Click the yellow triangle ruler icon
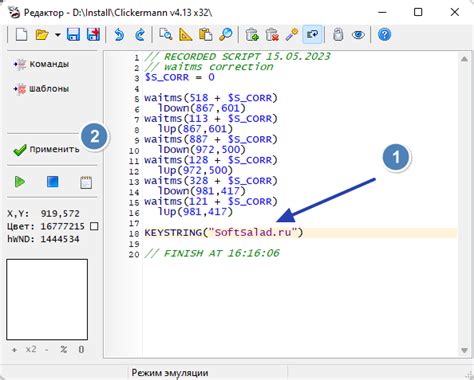Screen dimensions: 474x380 click(185, 35)
